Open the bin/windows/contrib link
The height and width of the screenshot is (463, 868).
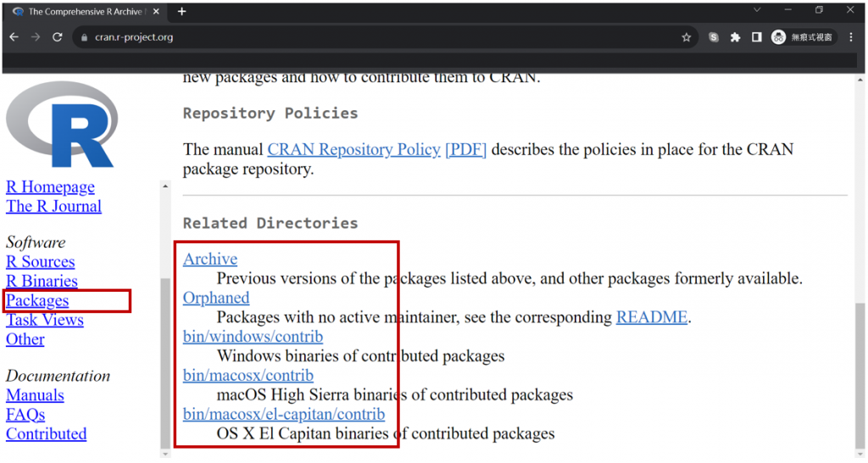pos(253,337)
